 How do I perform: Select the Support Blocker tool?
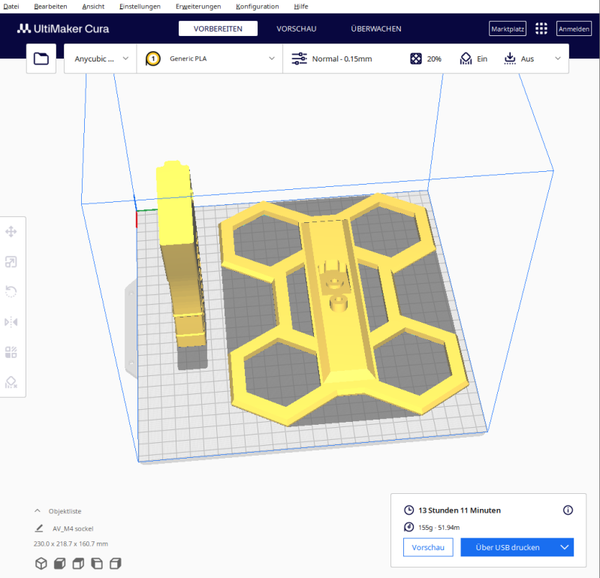click(11, 382)
